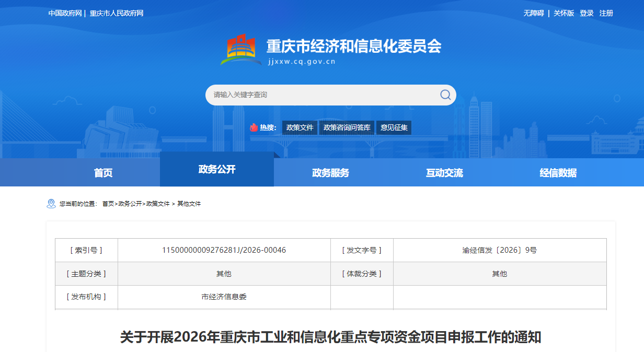This screenshot has height=352, width=644.
Task: Select the 政策咨询问答库 hot search tag
Action: [347, 127]
